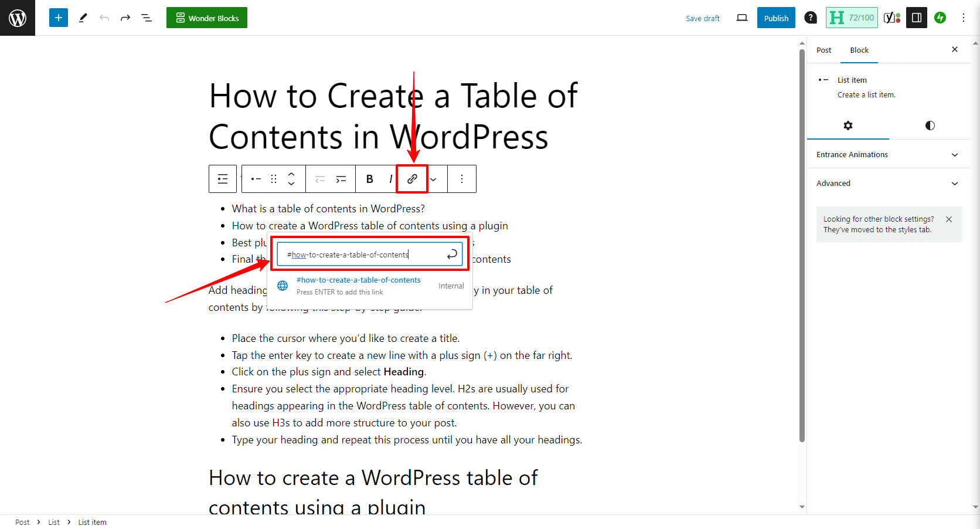Dismiss the block settings moved notice

pos(949,219)
